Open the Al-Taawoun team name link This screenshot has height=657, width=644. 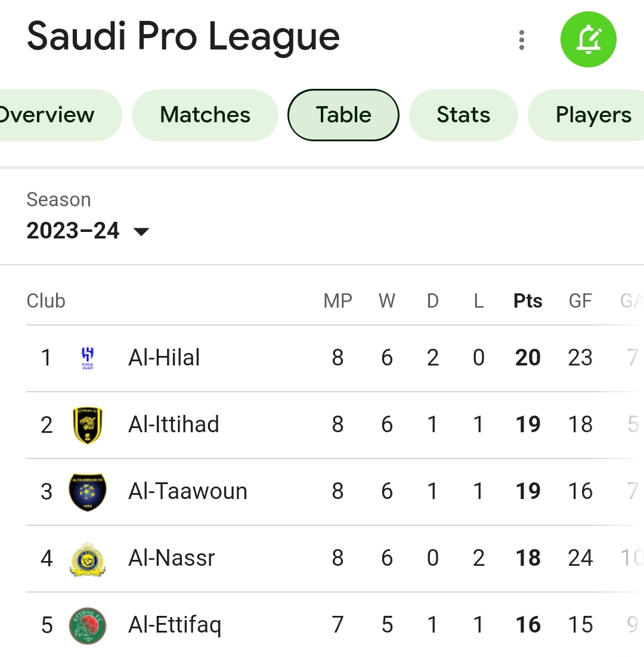(188, 491)
